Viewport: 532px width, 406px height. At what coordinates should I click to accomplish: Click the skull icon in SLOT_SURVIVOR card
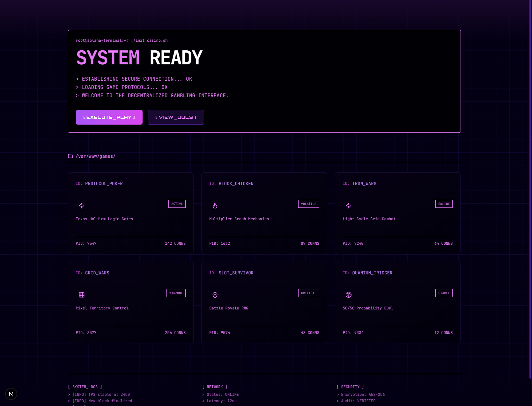point(215,295)
